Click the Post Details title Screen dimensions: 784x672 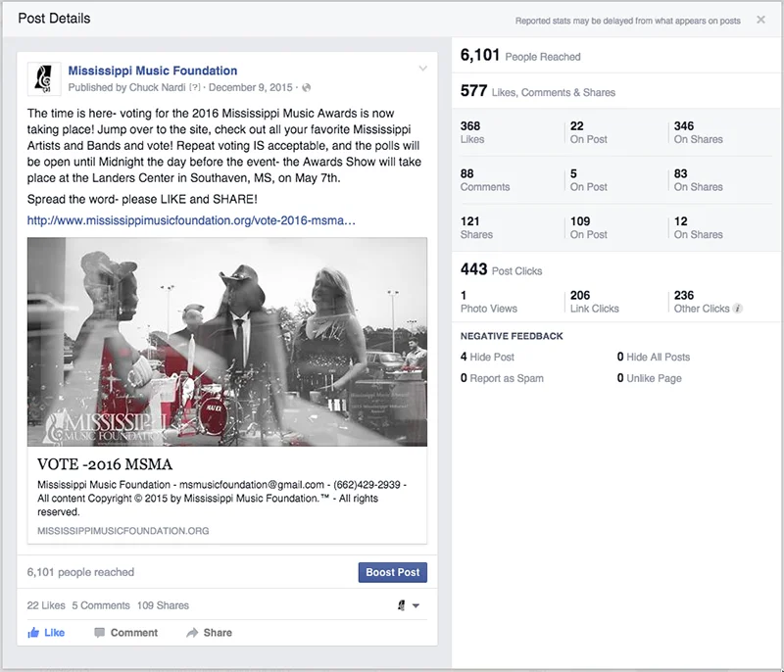coord(54,19)
